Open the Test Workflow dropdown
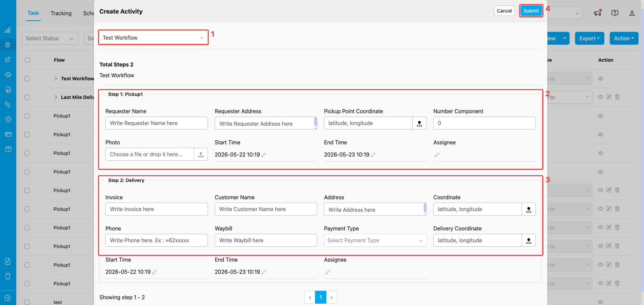 click(153, 38)
